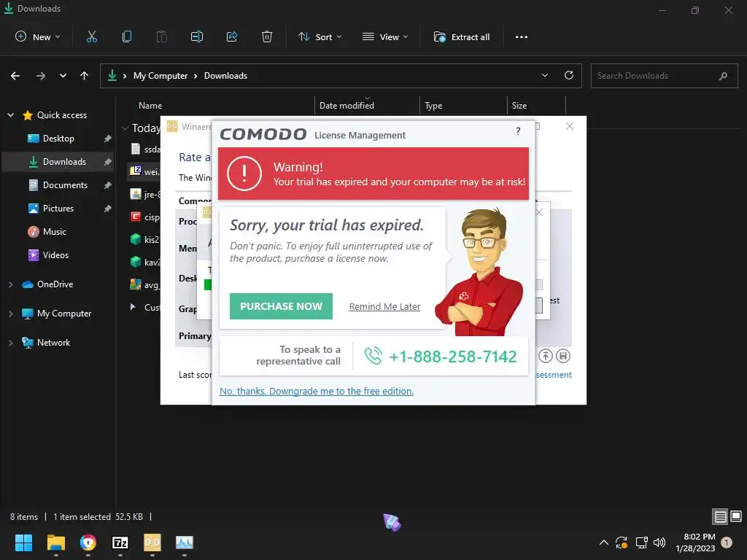Expand the Network tree node
The image size is (747, 560).
pyautogui.click(x=10, y=343)
